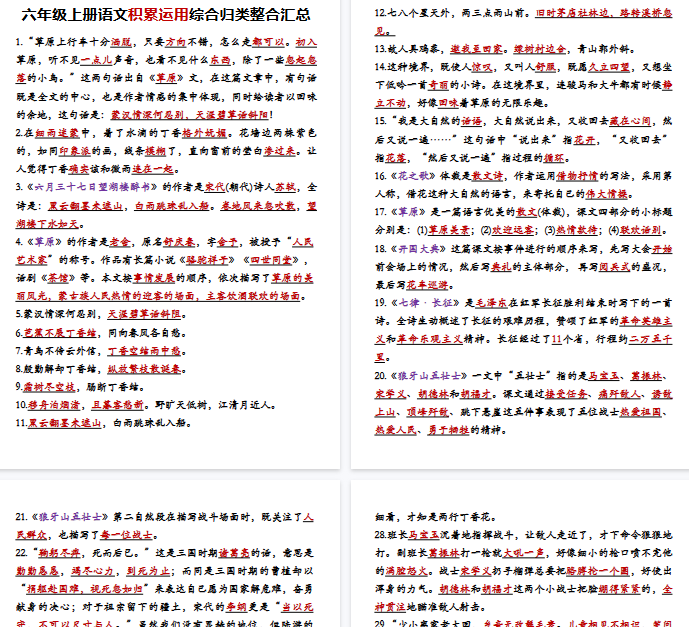Viewport: 689px width, 627px height.
Task: Click the underlined answer "伟大情操"
Action: click(608, 194)
